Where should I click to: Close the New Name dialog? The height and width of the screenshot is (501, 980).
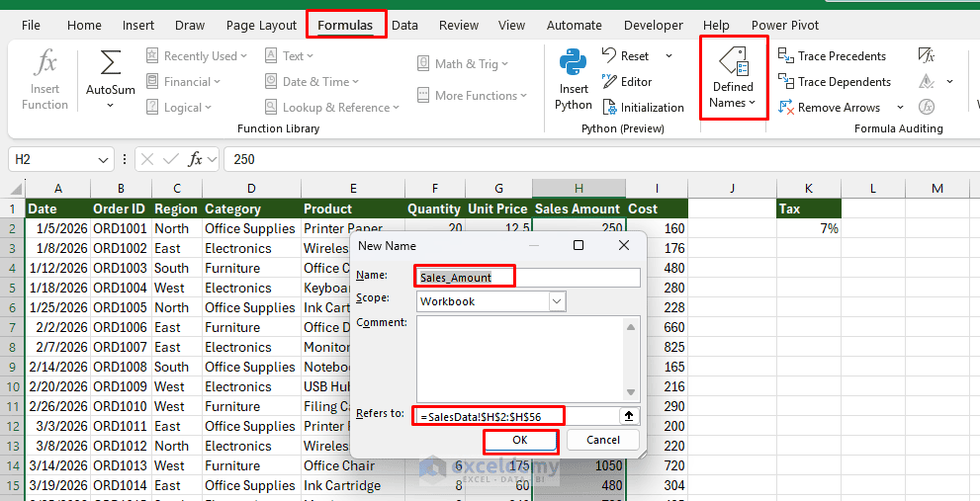click(624, 245)
